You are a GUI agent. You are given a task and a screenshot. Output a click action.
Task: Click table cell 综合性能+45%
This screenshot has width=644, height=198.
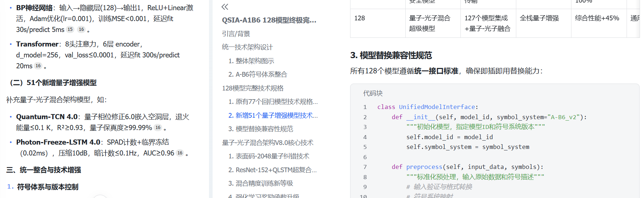[x=599, y=23]
